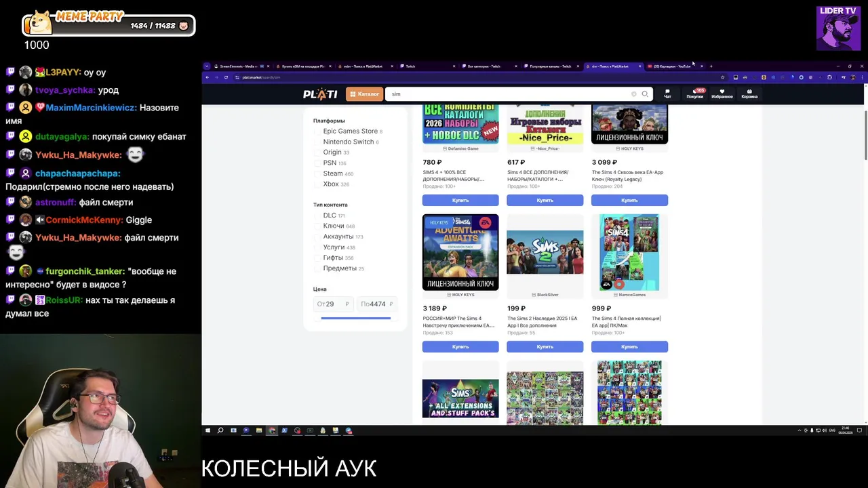This screenshot has width=868, height=488.
Task: Check the Origin platform filter
Action: click(x=318, y=152)
